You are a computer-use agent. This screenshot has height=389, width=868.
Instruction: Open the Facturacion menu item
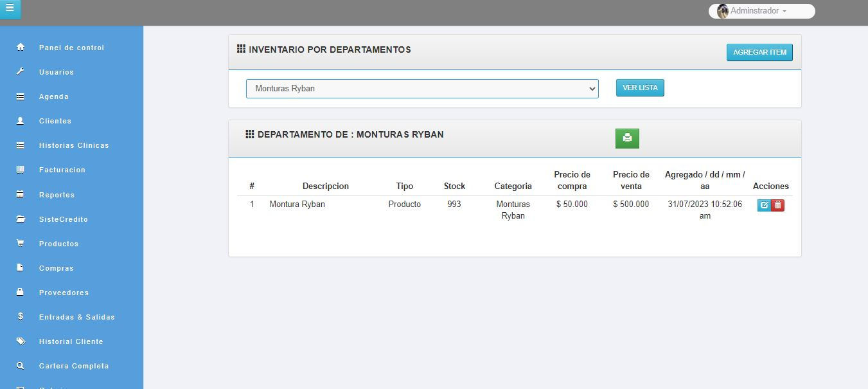point(62,170)
